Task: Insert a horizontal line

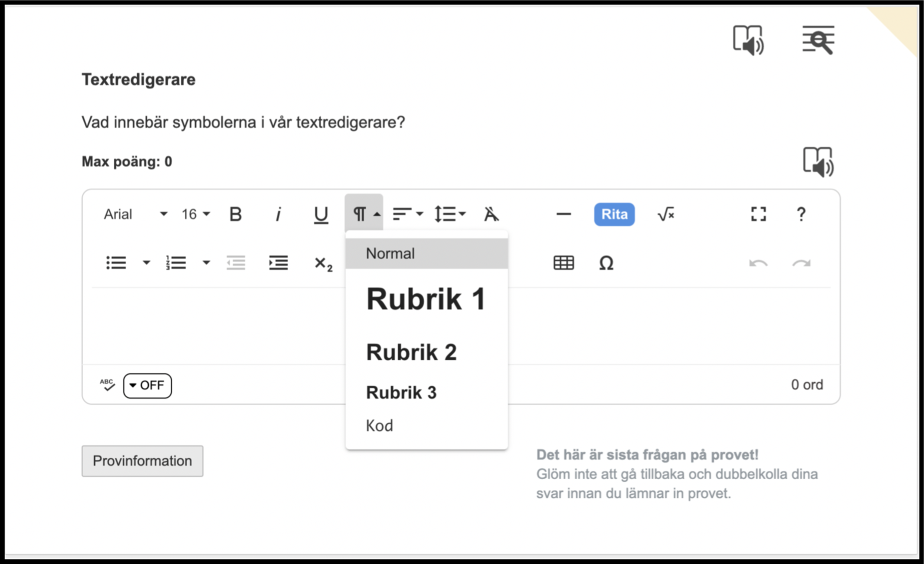Action: pyautogui.click(x=563, y=214)
